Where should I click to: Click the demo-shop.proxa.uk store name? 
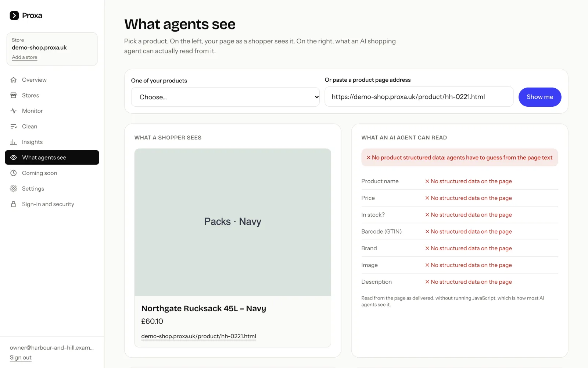[x=39, y=48]
